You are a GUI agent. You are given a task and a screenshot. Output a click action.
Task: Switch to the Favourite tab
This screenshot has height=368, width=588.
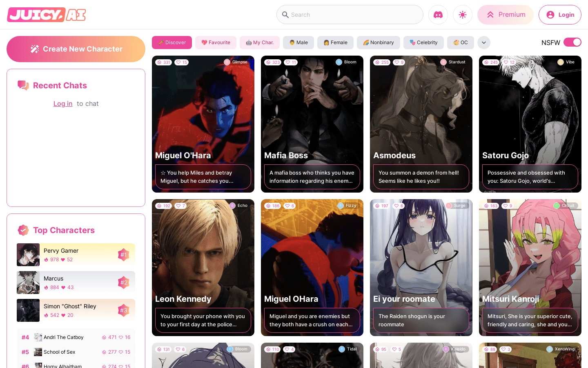(x=216, y=43)
